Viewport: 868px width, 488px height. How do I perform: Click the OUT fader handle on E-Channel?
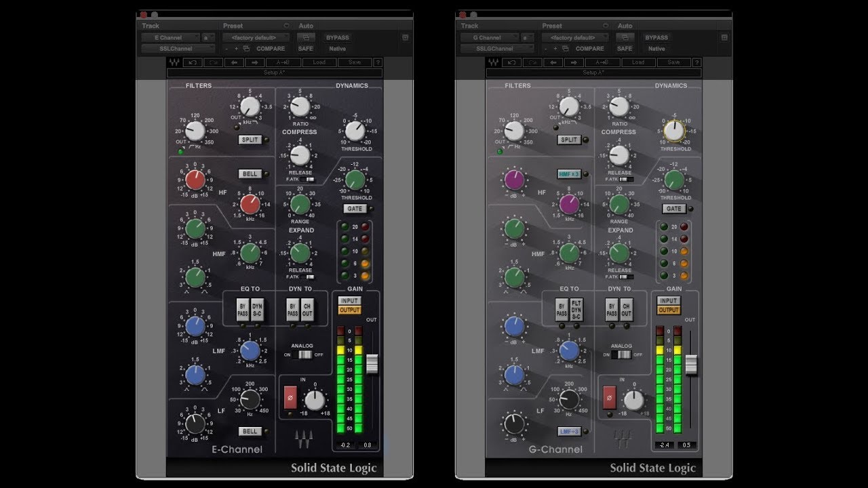[372, 363]
